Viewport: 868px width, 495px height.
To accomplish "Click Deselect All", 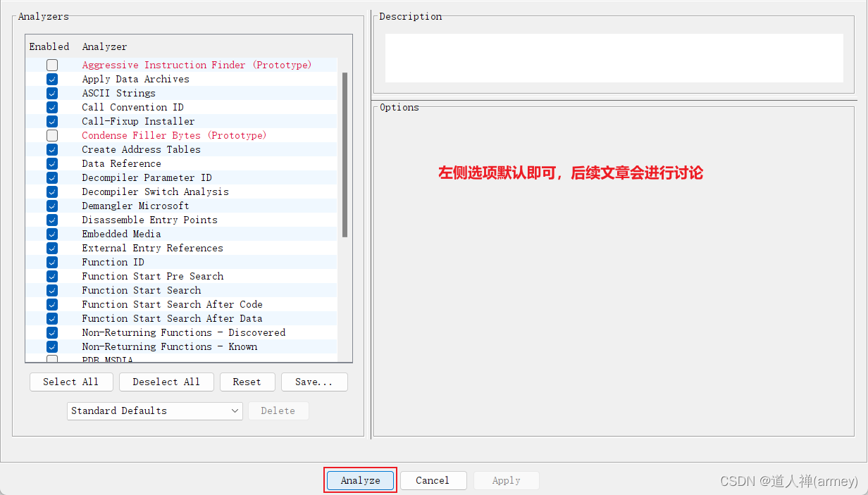I will tap(166, 382).
